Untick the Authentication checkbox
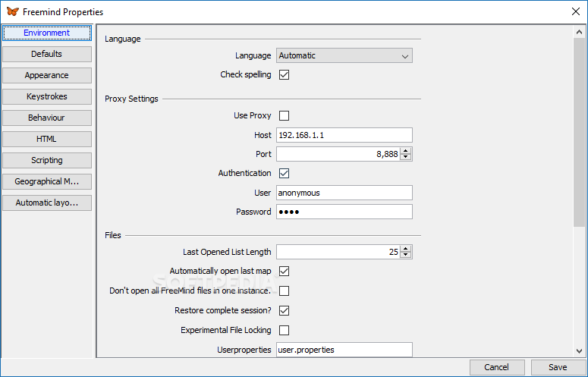588x377 pixels. 285,173
